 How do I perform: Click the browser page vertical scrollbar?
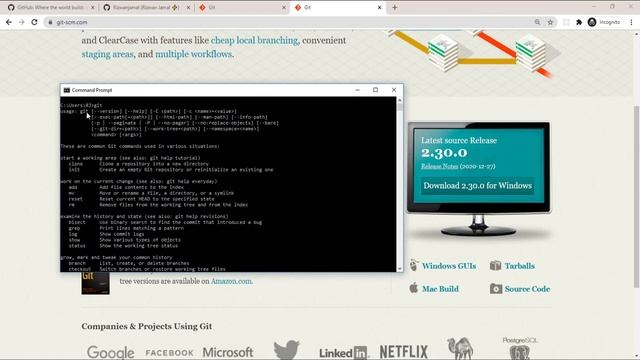click(637, 196)
